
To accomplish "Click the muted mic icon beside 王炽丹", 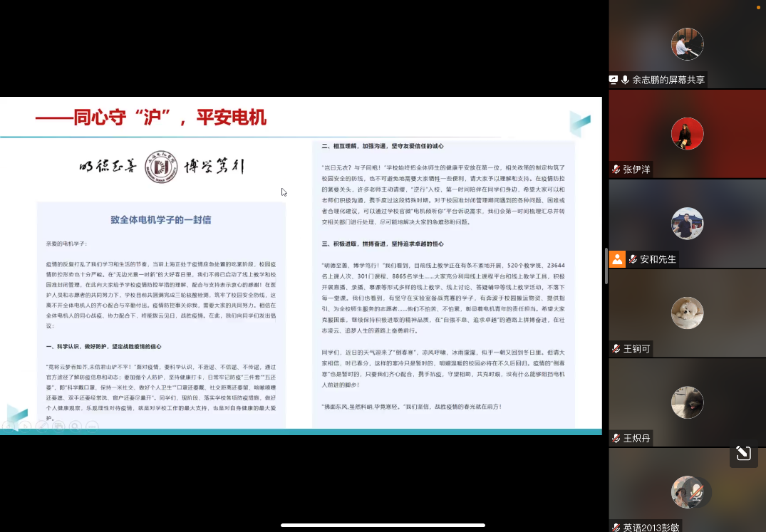I will click(616, 438).
